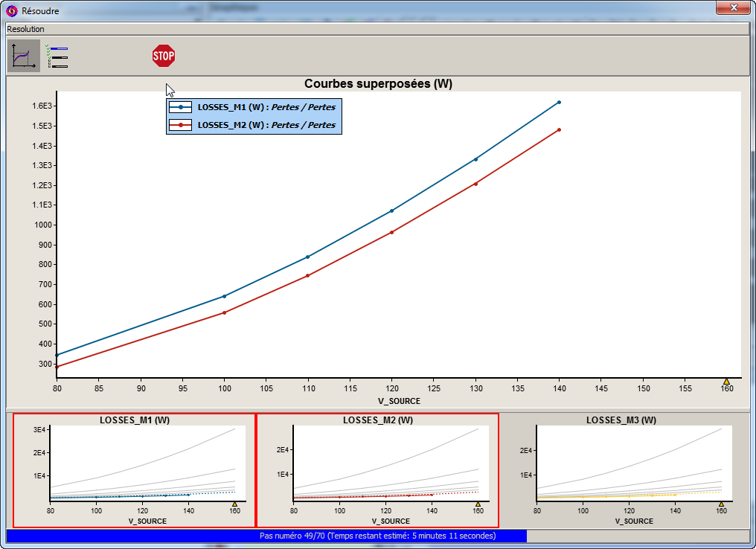Click the blue LOSSES_M1 legend line swatch
Viewport: 756px width, 549px height.
[181, 107]
